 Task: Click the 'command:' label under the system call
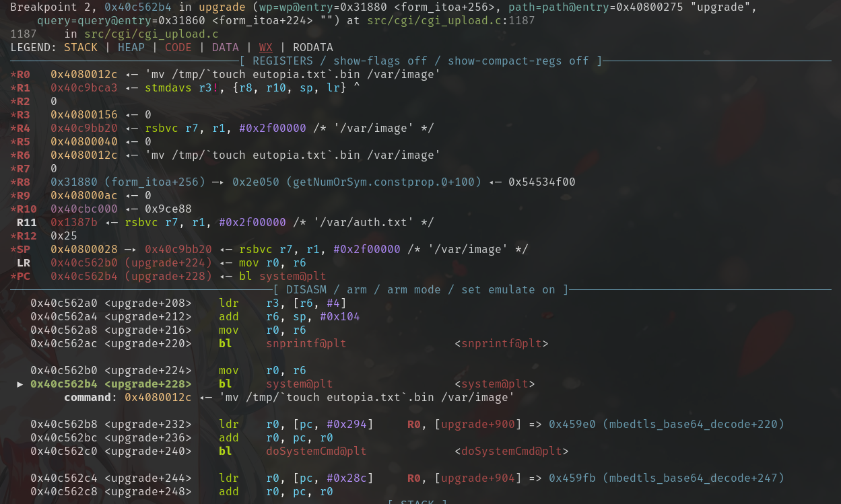tap(91, 398)
